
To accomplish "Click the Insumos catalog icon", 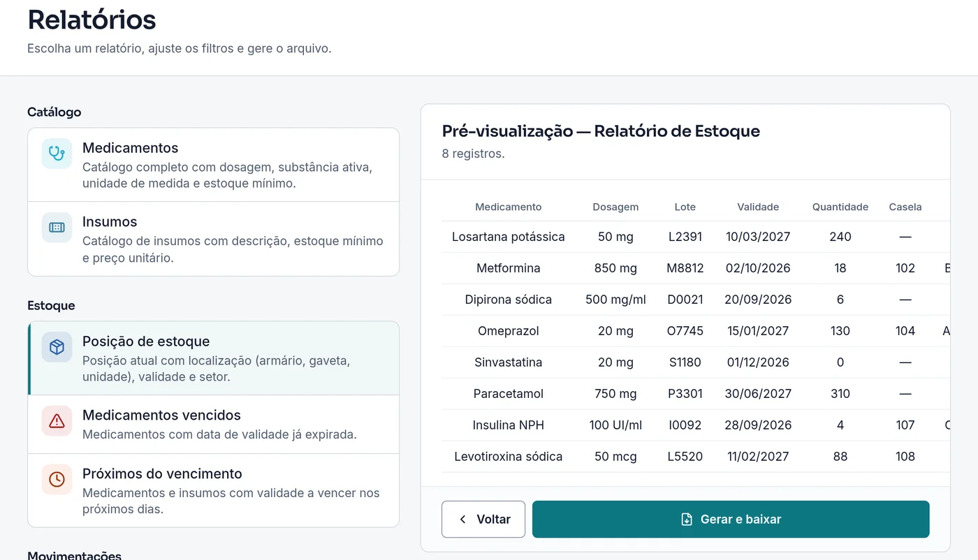I will (57, 228).
